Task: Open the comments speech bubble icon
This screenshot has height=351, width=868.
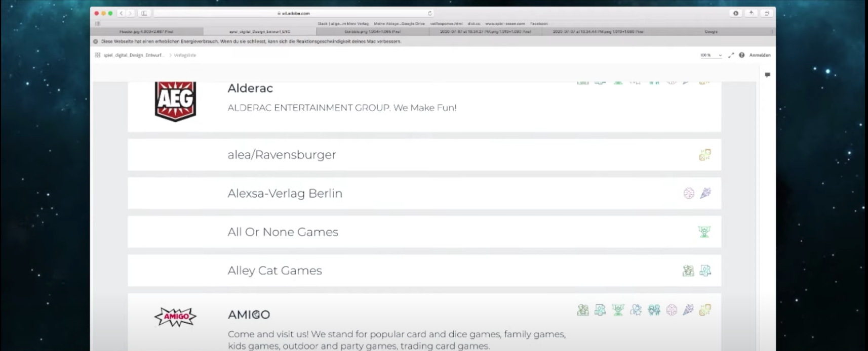Action: pos(767,75)
